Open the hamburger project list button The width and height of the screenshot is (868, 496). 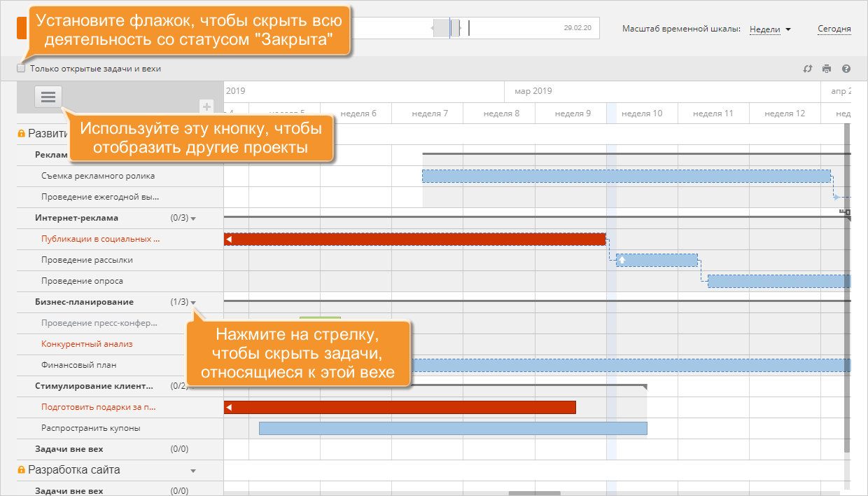(x=48, y=97)
